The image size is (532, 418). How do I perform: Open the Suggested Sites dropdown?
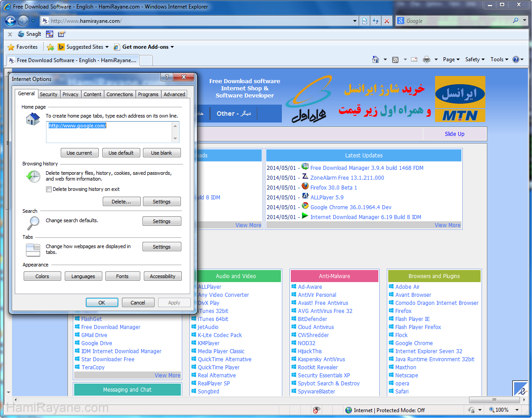click(x=107, y=47)
